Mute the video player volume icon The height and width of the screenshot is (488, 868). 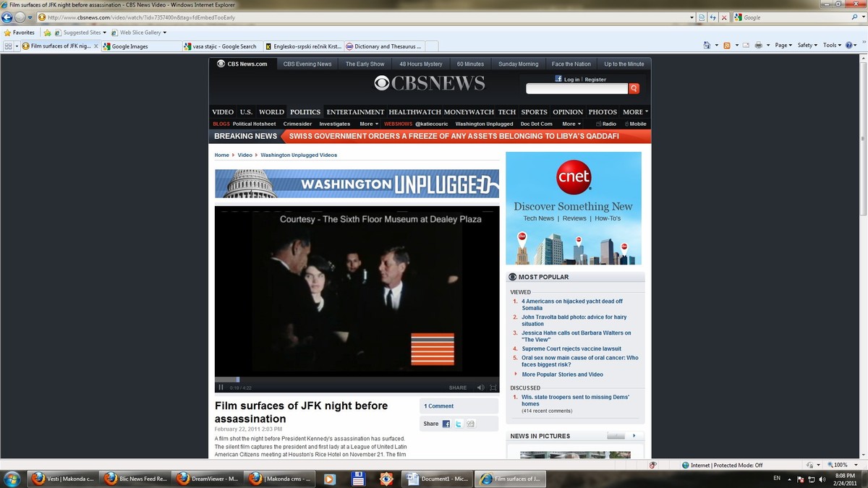[480, 388]
